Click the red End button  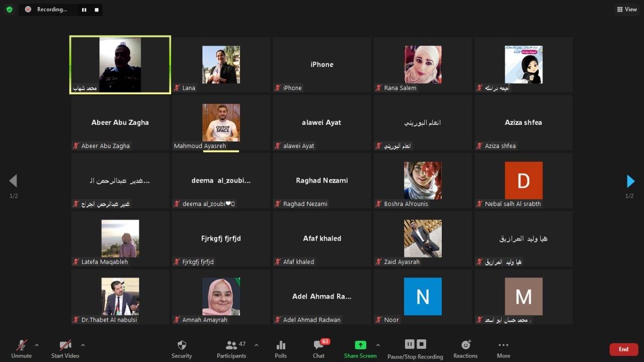pos(623,349)
